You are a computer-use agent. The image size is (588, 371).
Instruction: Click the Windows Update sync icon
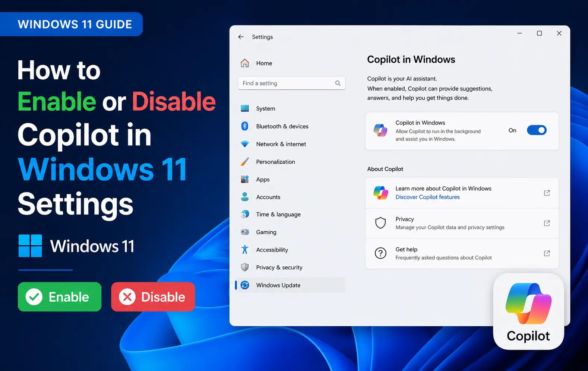(x=245, y=285)
